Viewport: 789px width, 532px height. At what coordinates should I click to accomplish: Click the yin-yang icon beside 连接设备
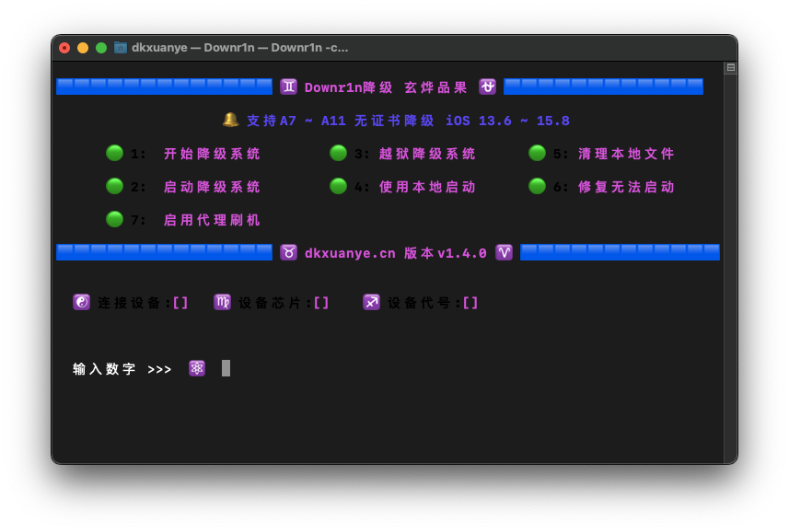click(x=81, y=302)
